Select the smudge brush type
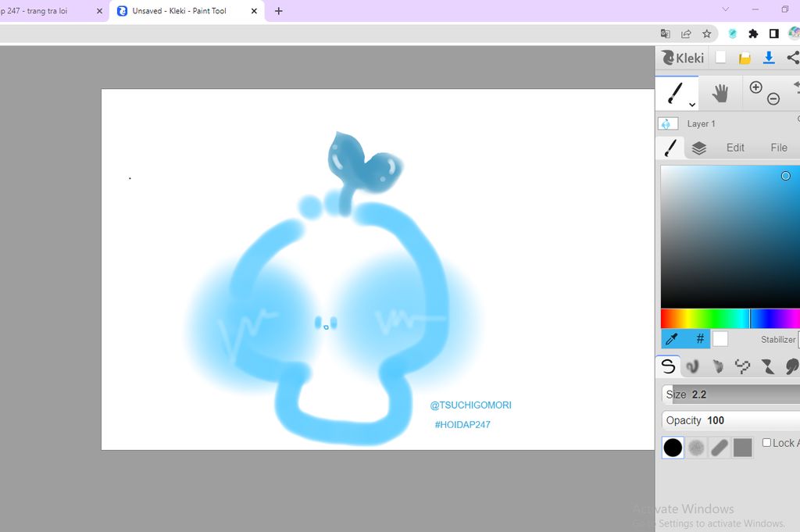Viewport: 800px width, 532px height. click(x=792, y=366)
